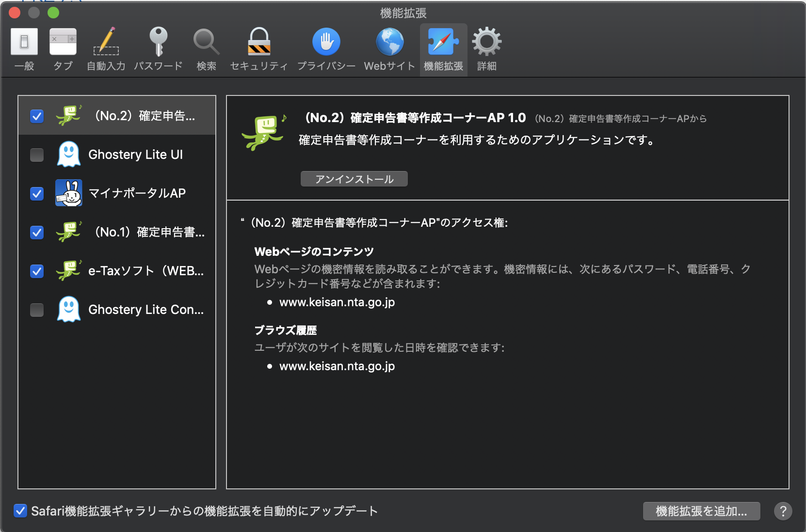Switch to the タブ tab label

tap(63, 66)
